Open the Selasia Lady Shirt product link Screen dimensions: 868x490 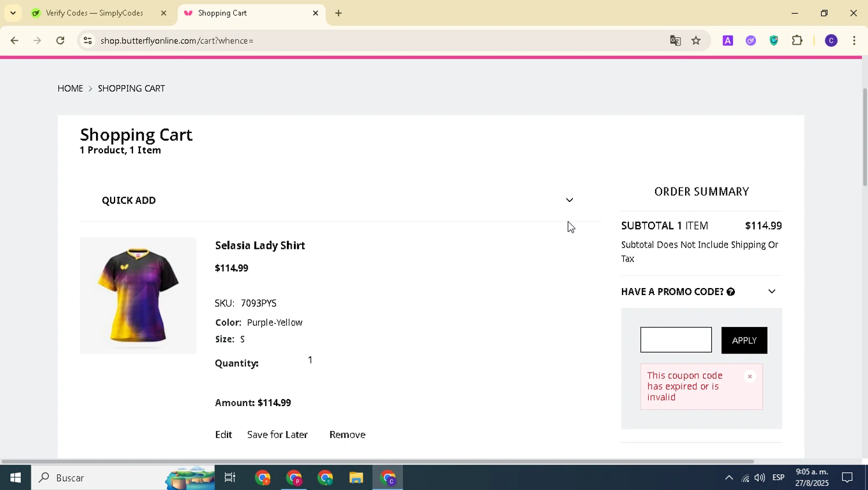[260, 245]
